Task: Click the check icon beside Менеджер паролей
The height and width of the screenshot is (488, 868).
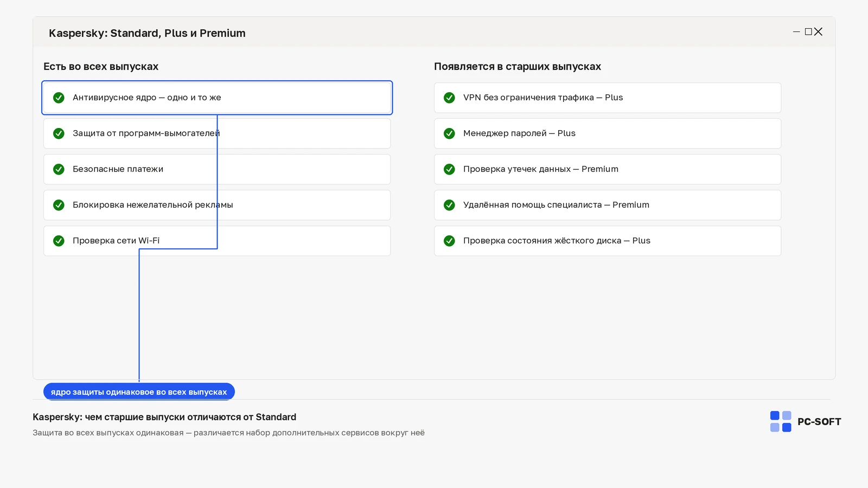Action: coord(449,133)
